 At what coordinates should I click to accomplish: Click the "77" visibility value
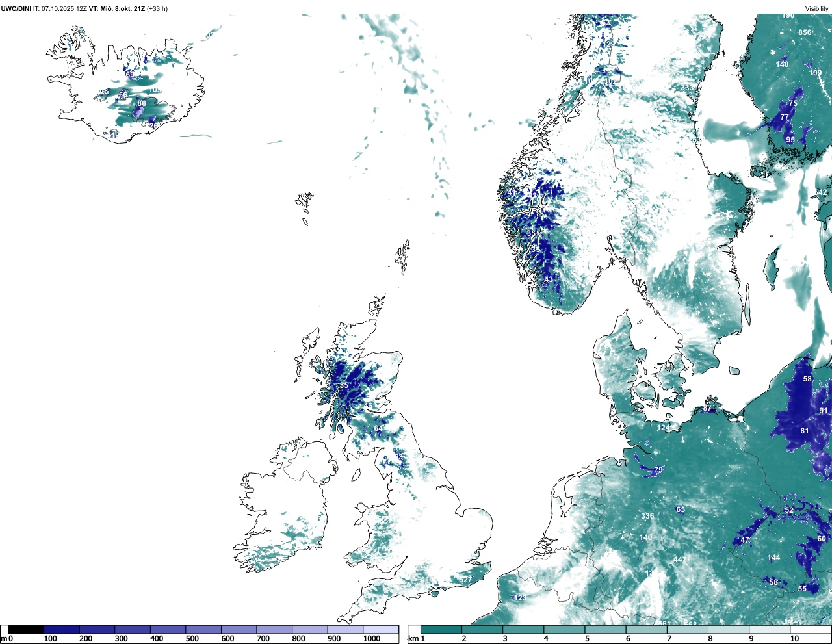[x=785, y=117]
